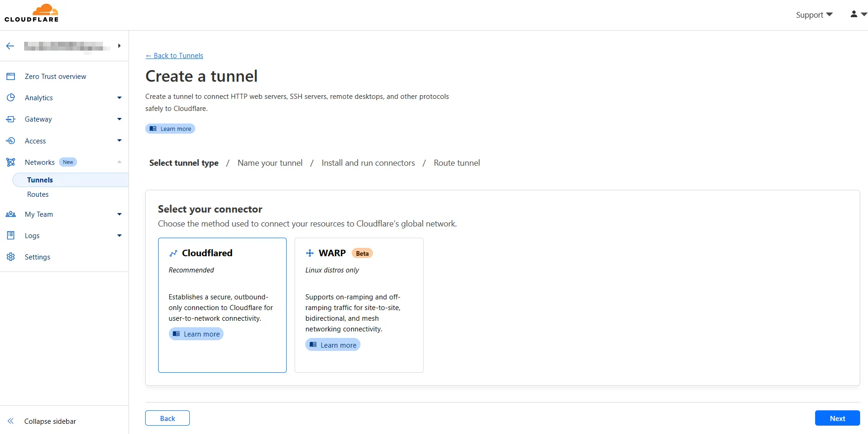Open Routes under Networks
The width and height of the screenshot is (868, 434).
pos(38,194)
